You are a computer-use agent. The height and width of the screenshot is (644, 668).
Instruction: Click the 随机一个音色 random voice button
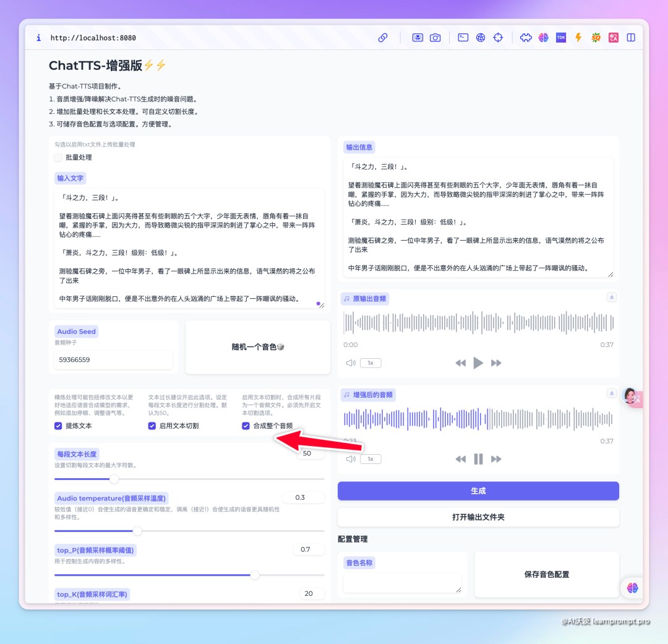[x=257, y=347]
